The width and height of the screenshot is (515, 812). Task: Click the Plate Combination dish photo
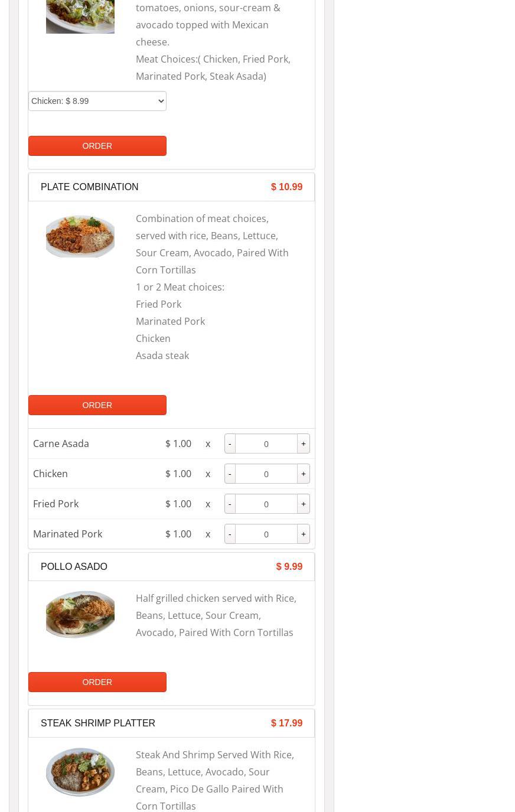coord(80,236)
